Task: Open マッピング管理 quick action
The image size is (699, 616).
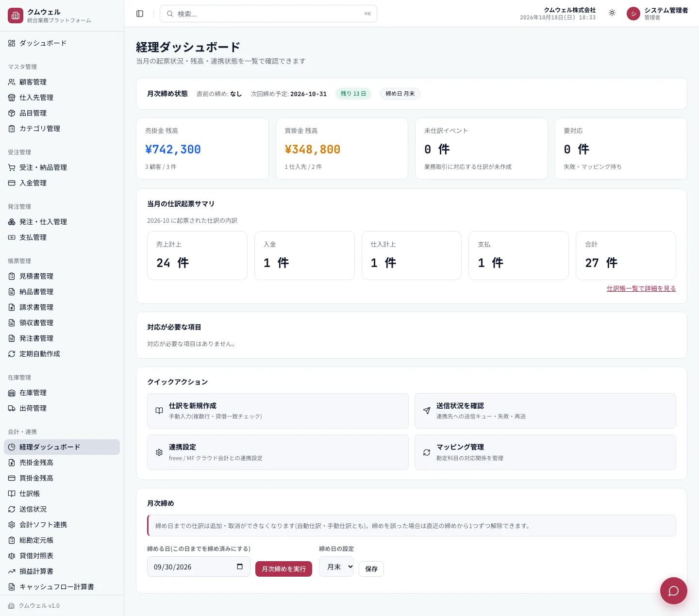Action: (545, 452)
